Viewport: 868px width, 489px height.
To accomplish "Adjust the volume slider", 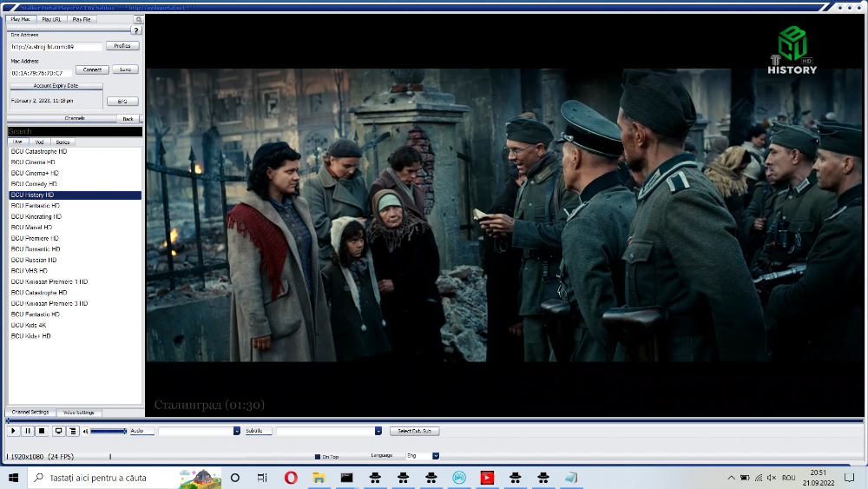I will pos(108,431).
